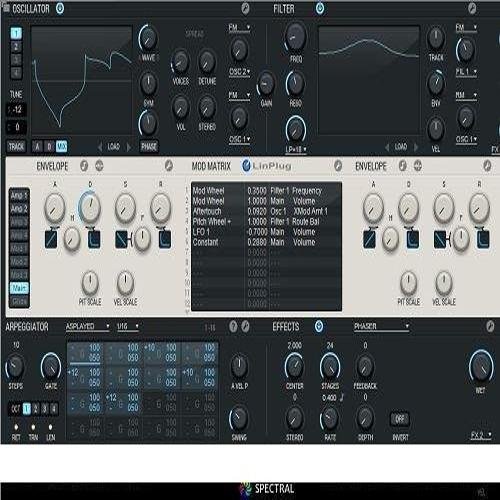Click the attack slope shape icon in right Envelope
The width and height of the screenshot is (500, 500).
click(x=369, y=239)
